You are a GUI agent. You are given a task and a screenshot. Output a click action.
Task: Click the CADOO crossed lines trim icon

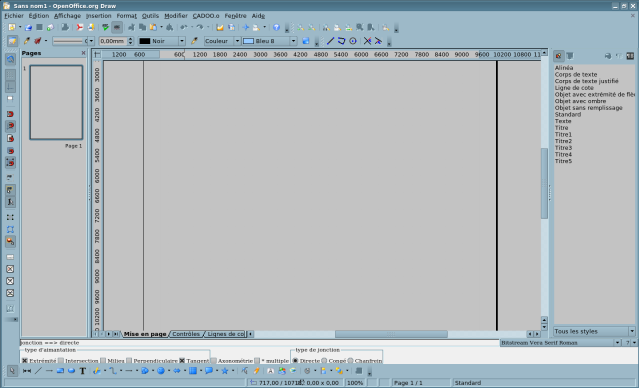coord(367,41)
